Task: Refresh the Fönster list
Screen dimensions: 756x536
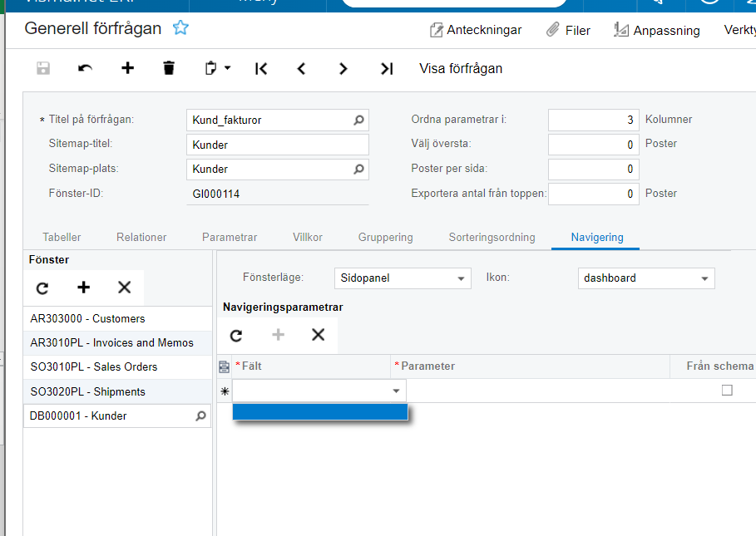Action: coord(42,288)
